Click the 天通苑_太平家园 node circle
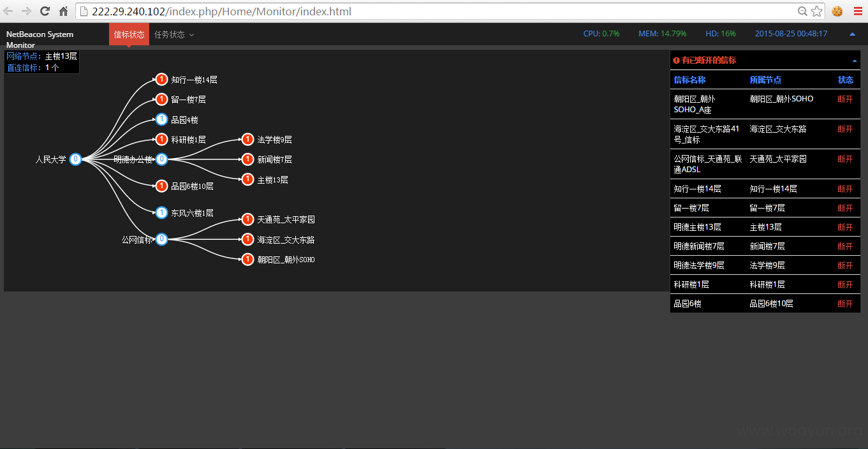 [x=248, y=219]
